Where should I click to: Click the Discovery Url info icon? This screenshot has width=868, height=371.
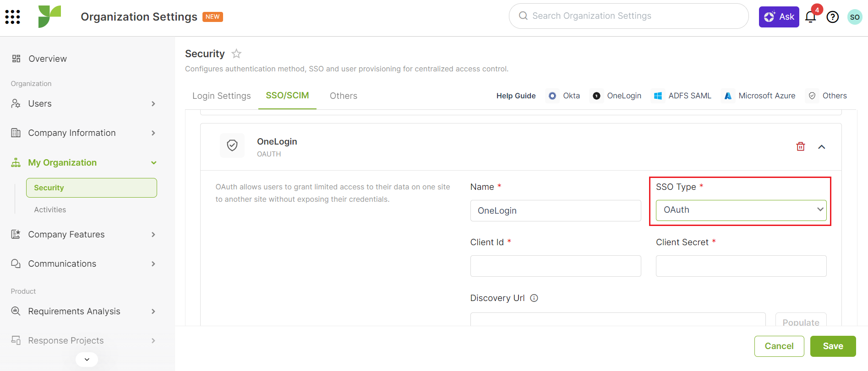point(534,298)
